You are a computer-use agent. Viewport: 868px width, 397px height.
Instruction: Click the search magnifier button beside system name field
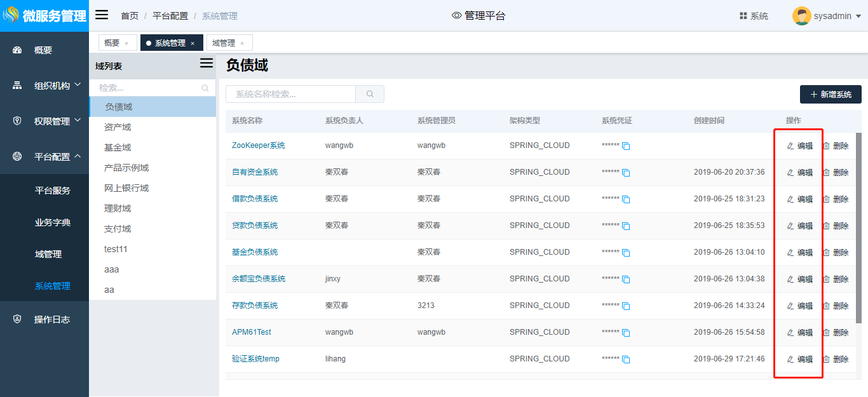pyautogui.click(x=370, y=94)
